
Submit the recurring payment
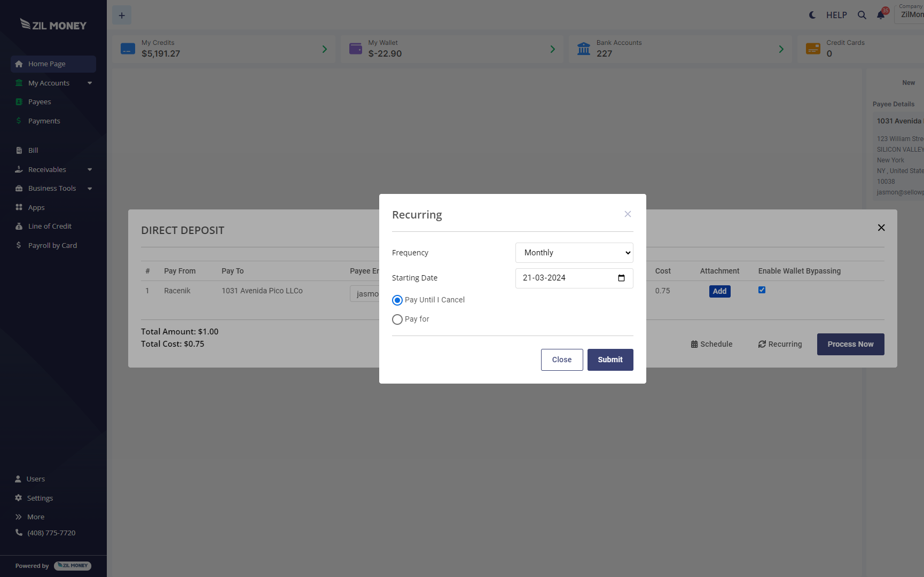click(x=610, y=360)
